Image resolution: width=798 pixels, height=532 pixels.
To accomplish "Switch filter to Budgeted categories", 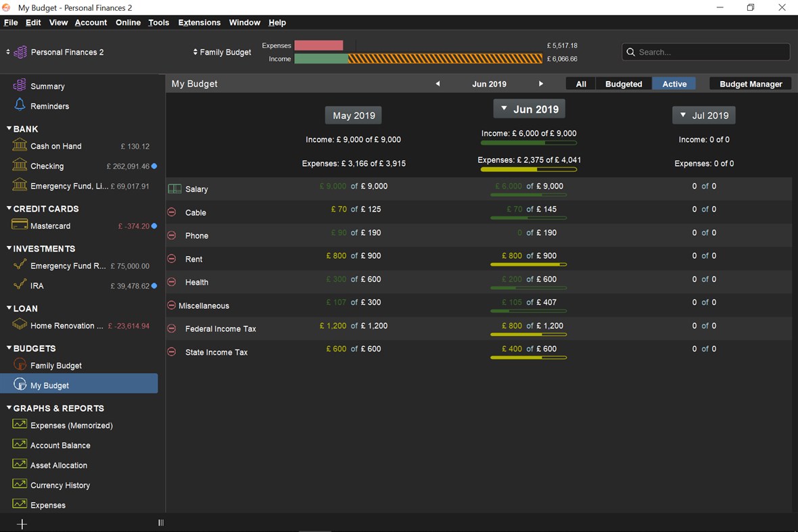I will [x=624, y=84].
